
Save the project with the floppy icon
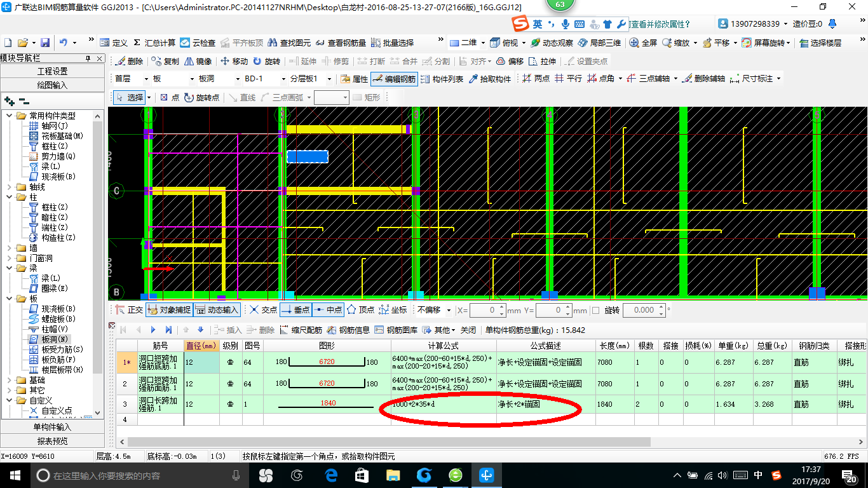coord(45,43)
